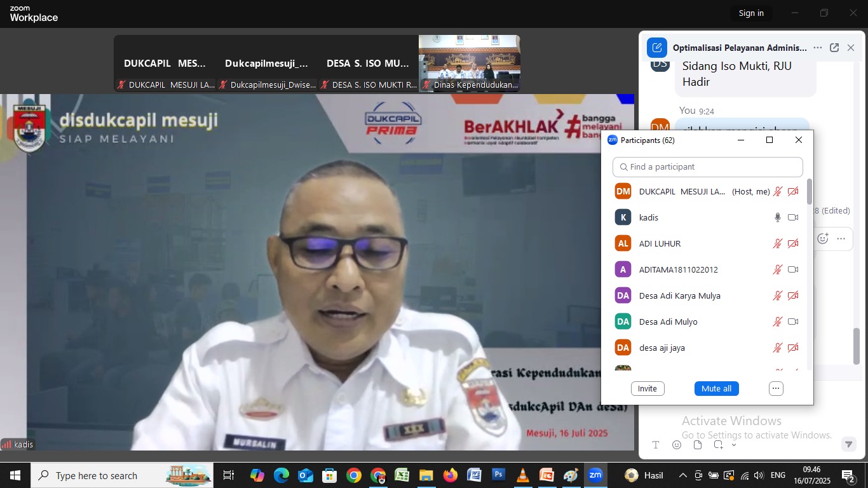Click the Mute all button

pos(716,388)
